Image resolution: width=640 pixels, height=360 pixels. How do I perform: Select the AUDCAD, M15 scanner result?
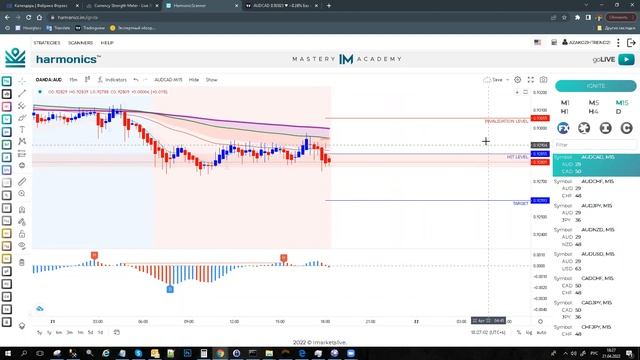[596, 164]
